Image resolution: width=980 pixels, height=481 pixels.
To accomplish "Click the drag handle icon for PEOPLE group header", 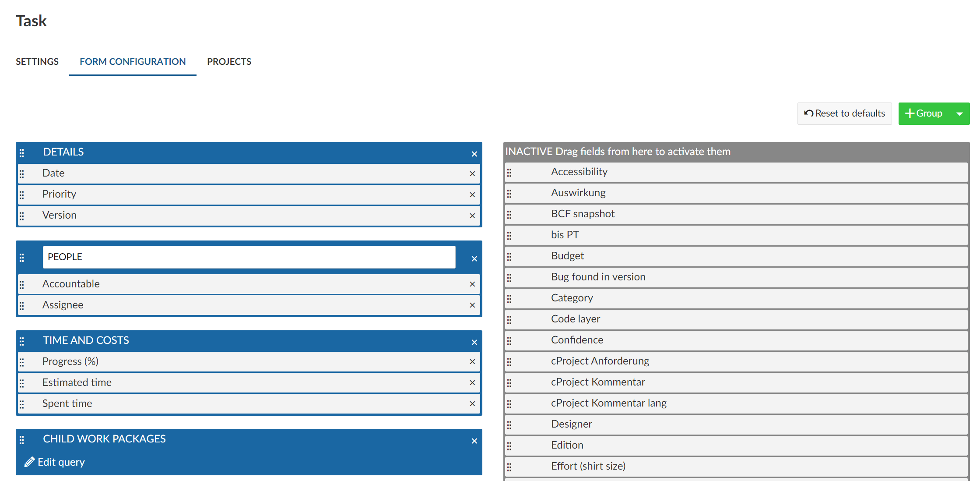I will 22,258.
